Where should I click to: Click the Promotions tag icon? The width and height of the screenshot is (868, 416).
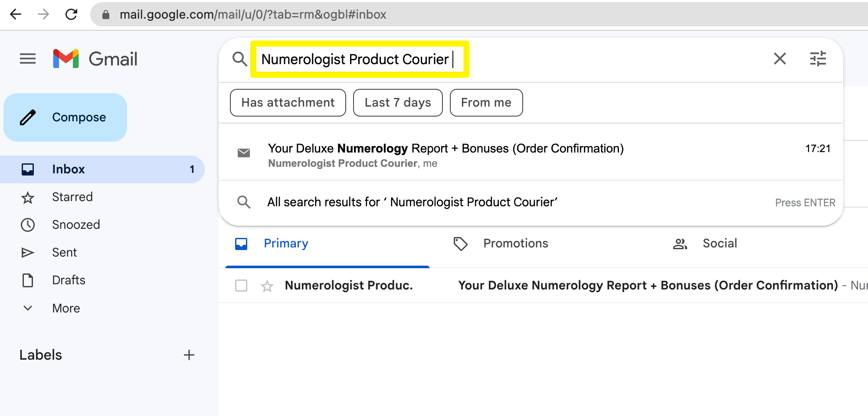(x=460, y=244)
